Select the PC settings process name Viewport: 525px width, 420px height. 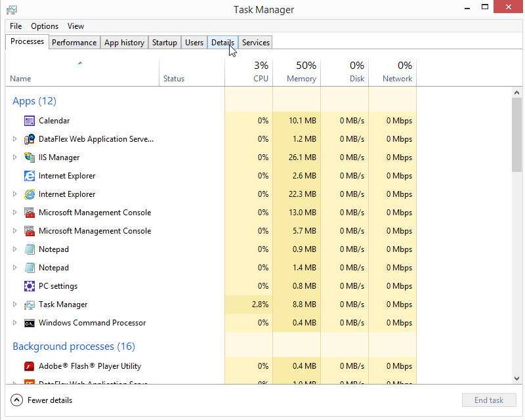pyautogui.click(x=58, y=286)
